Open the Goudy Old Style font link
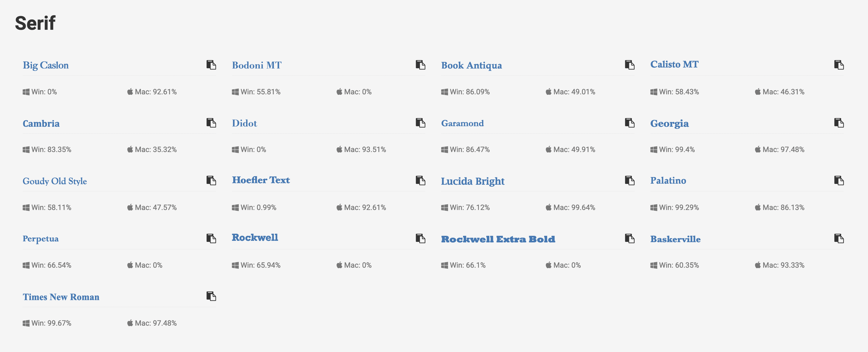The width and height of the screenshot is (868, 352). 55,181
